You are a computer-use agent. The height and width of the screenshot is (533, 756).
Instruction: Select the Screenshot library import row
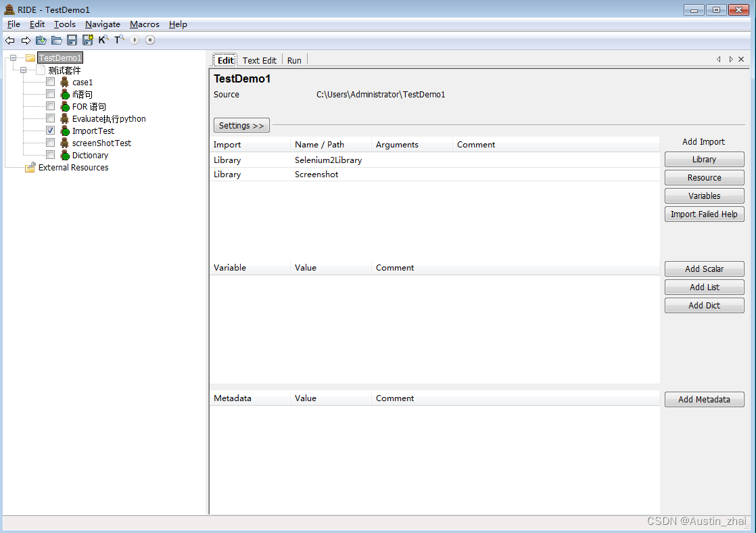pyautogui.click(x=434, y=175)
